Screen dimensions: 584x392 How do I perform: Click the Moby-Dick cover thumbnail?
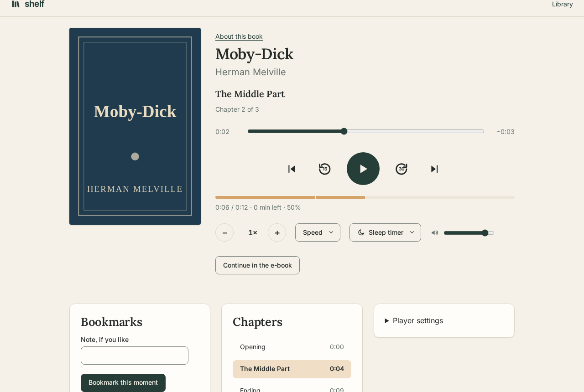(x=135, y=126)
